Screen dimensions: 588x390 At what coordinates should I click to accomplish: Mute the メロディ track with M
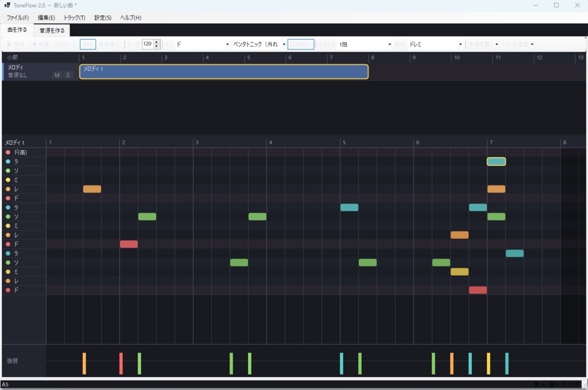[x=57, y=75]
